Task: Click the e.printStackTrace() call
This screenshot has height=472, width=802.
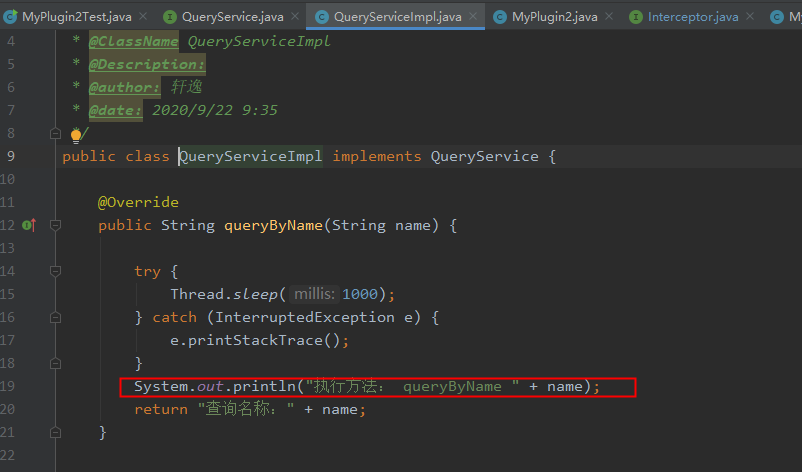Action: [x=259, y=340]
